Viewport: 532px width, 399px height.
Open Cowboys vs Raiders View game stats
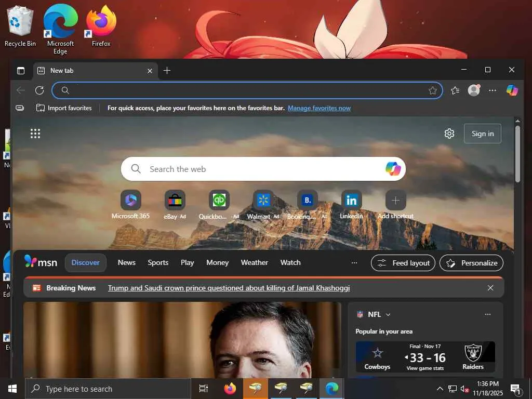[x=425, y=368]
